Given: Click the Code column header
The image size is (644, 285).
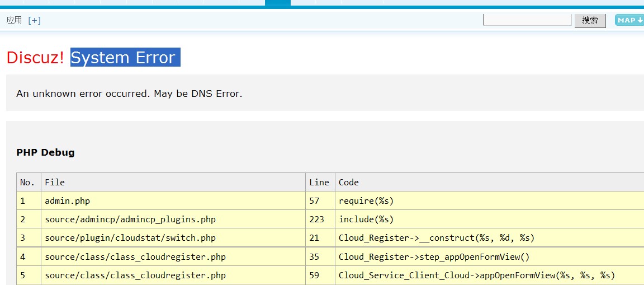Looking at the screenshot, I should coord(490,182).
